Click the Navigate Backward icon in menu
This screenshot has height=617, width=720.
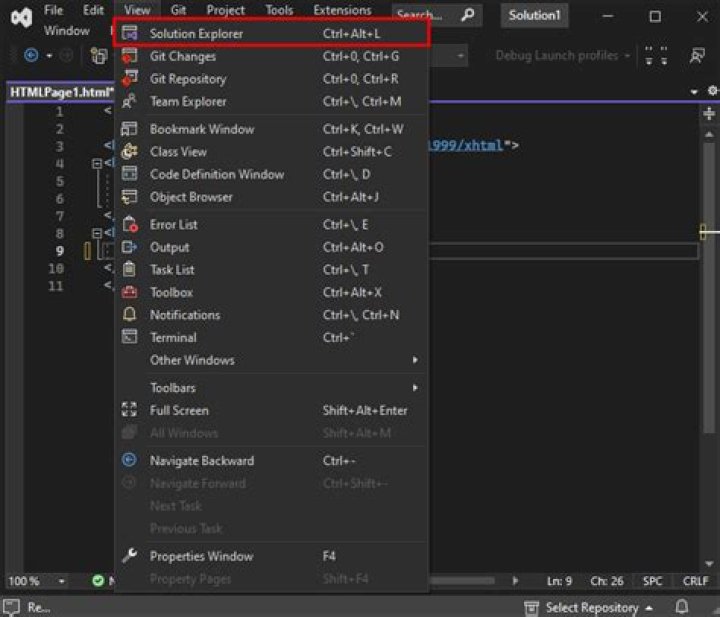tap(129, 460)
